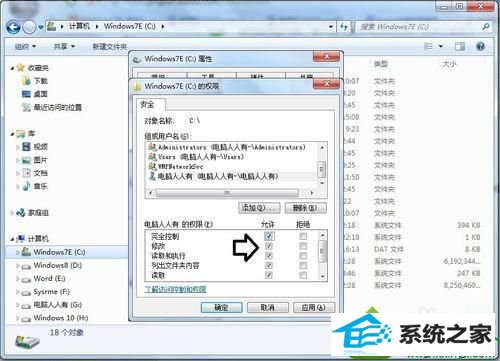Click the user list vertical scrollbar thumb
This screenshot has height=361, width=500.
[x=322, y=169]
